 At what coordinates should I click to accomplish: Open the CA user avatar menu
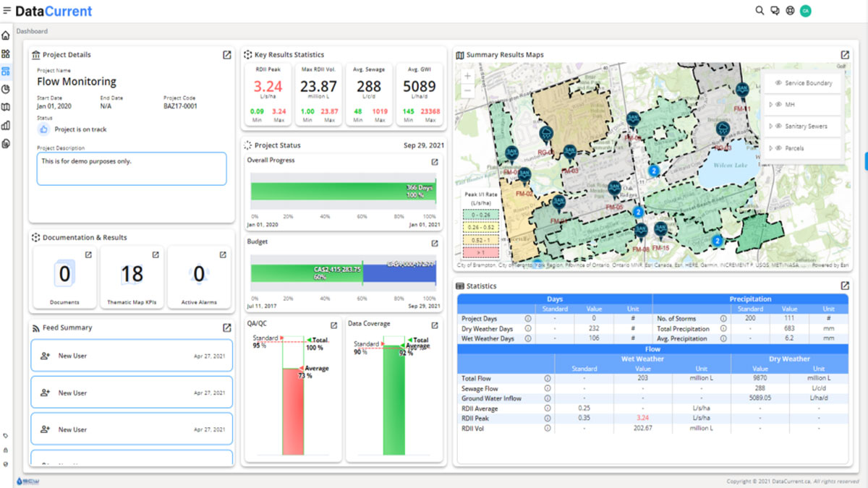[806, 11]
